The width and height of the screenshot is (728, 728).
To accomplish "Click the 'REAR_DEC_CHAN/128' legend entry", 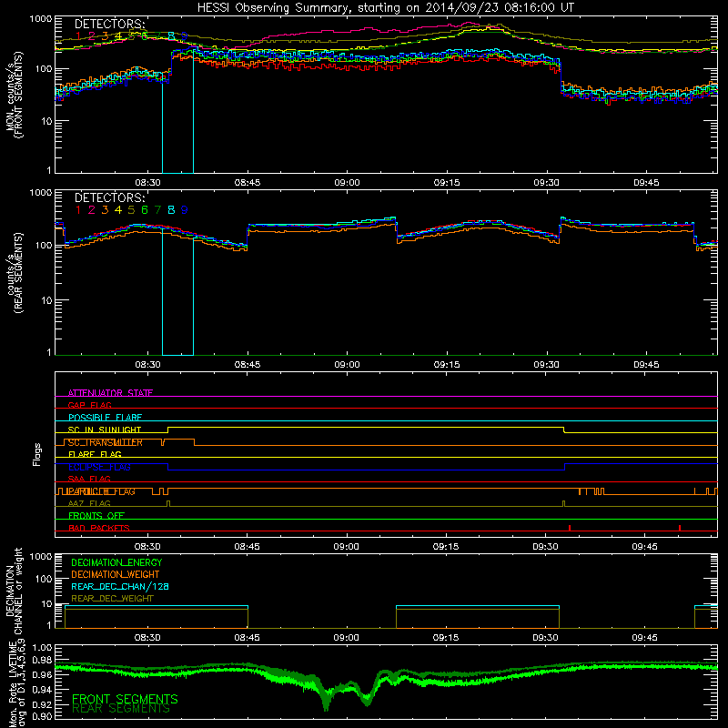I will pos(120,587).
